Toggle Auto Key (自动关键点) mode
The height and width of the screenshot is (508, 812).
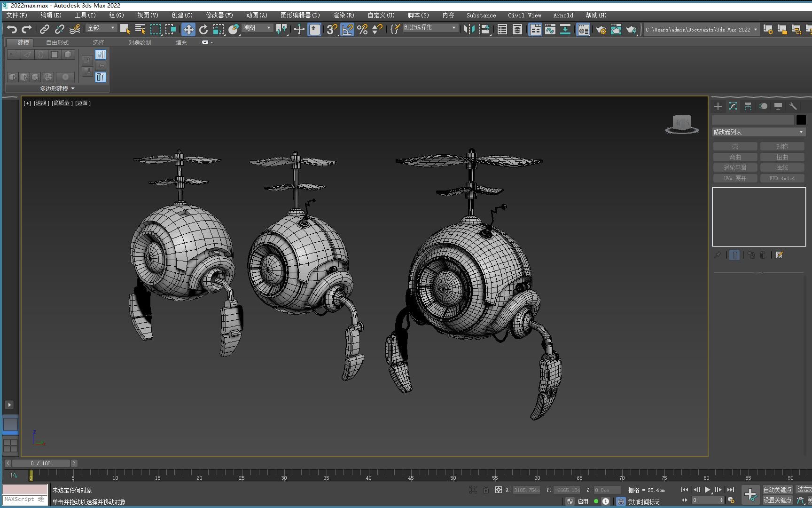[777, 490]
